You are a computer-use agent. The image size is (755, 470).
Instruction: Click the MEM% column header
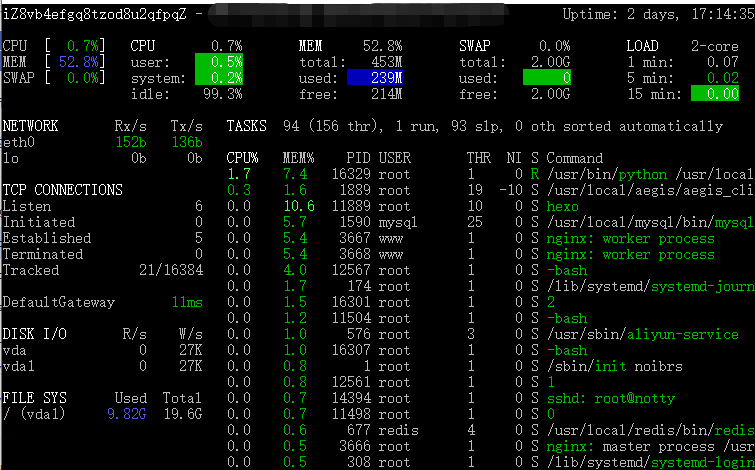(300, 158)
